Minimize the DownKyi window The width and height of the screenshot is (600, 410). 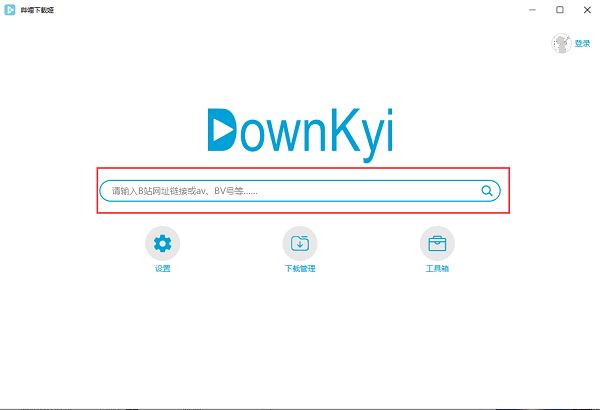click(x=532, y=10)
